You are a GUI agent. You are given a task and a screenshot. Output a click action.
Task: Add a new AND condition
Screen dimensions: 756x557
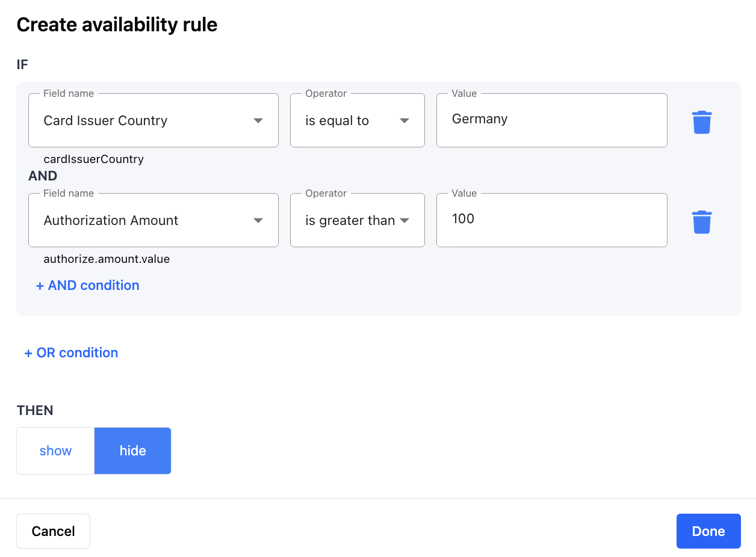pos(88,286)
